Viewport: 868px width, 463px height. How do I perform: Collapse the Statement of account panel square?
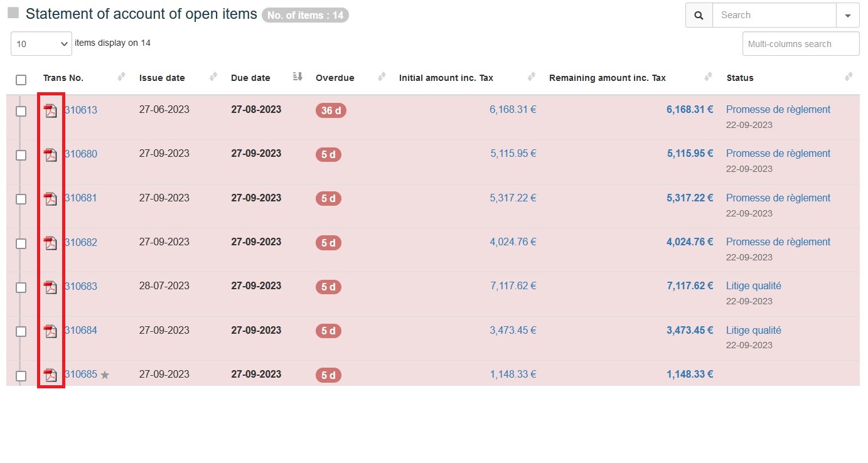(13, 13)
